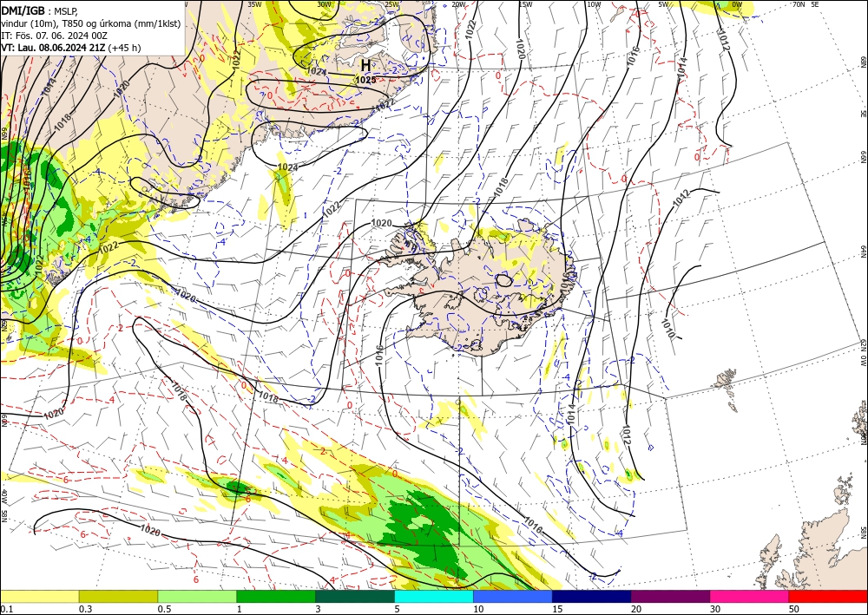Viewport: 868px width, 615px height.
Task: Click the '20W' longitude label at top
Action: coord(457,4)
